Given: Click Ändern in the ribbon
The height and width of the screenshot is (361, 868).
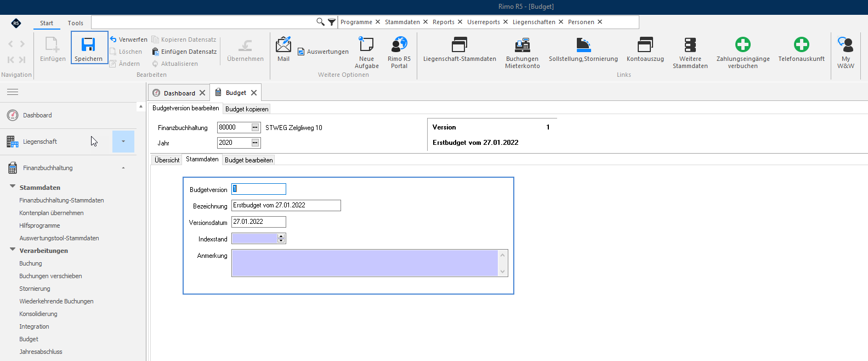Looking at the screenshot, I should click(124, 64).
